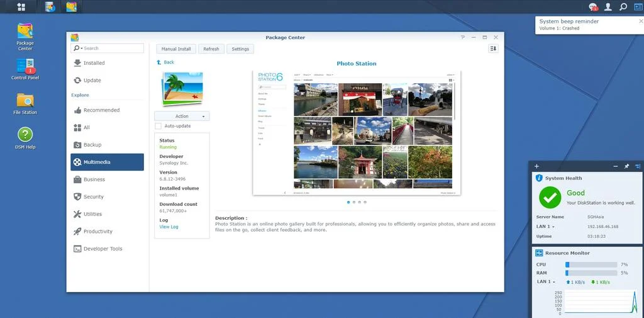
Task: Expand the Action dropdown
Action: pos(182,116)
